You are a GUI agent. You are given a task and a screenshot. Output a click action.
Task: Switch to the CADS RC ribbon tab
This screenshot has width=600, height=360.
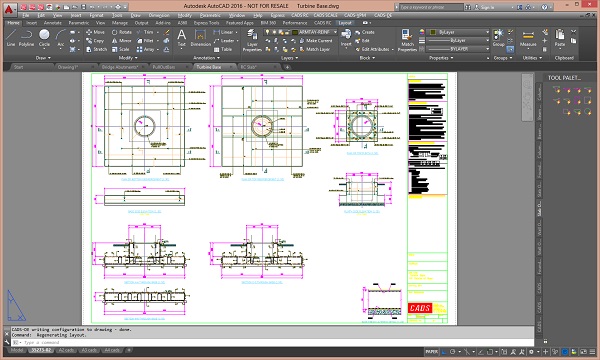(x=323, y=23)
